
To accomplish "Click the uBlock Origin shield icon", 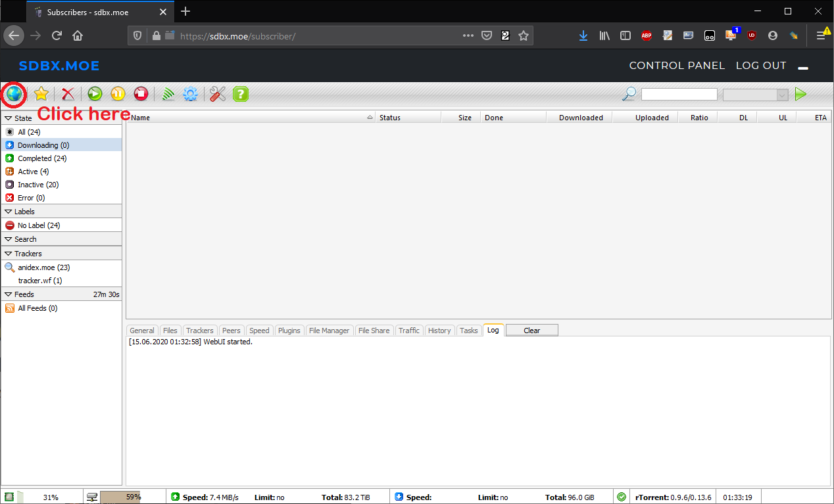I will tap(751, 36).
